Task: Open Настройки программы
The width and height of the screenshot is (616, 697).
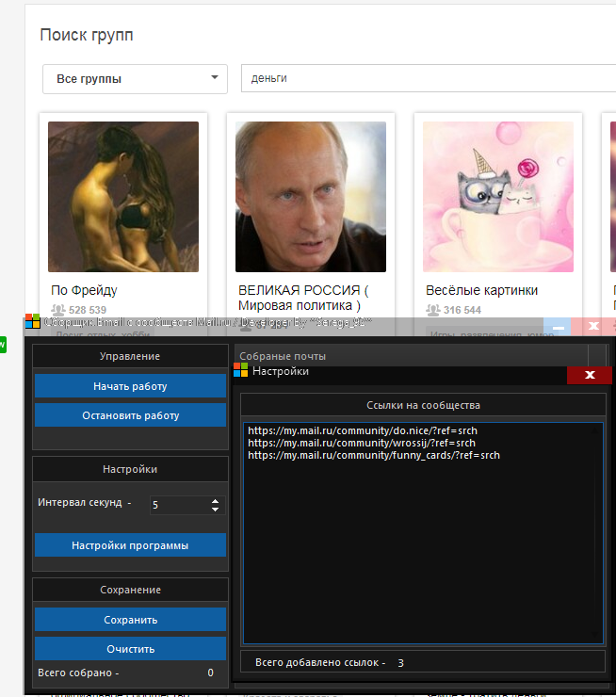Action: coord(130,545)
